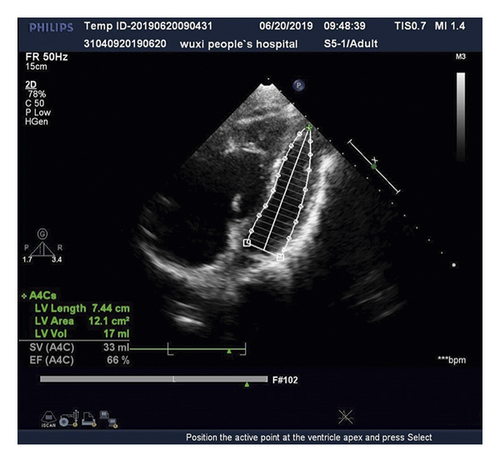The height and width of the screenshot is (462, 500).
Task: Click the LV Vol 17 ml value
Action: pos(116,334)
